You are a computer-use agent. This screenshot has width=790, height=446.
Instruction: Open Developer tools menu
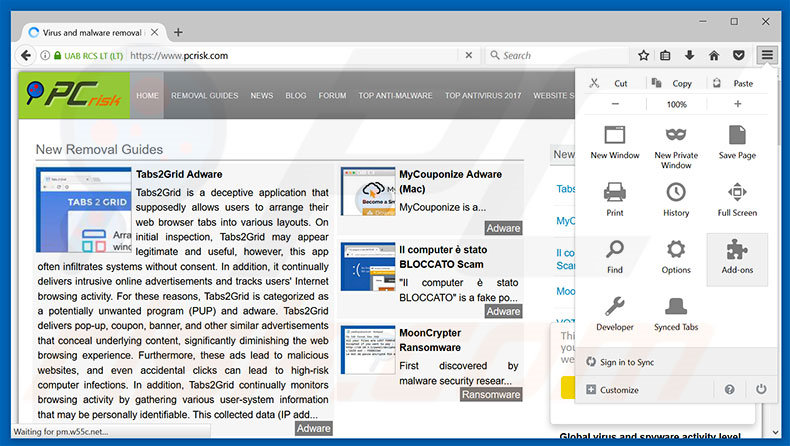click(x=615, y=314)
